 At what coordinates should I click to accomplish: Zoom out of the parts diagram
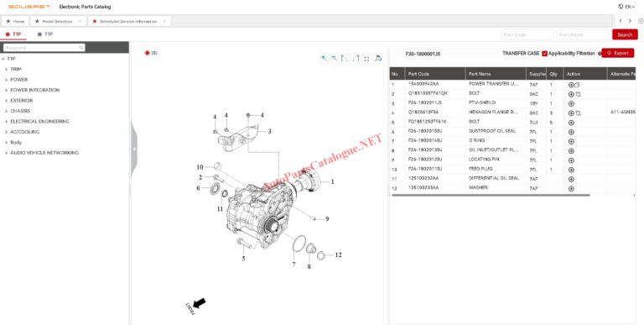pyautogui.click(x=335, y=59)
